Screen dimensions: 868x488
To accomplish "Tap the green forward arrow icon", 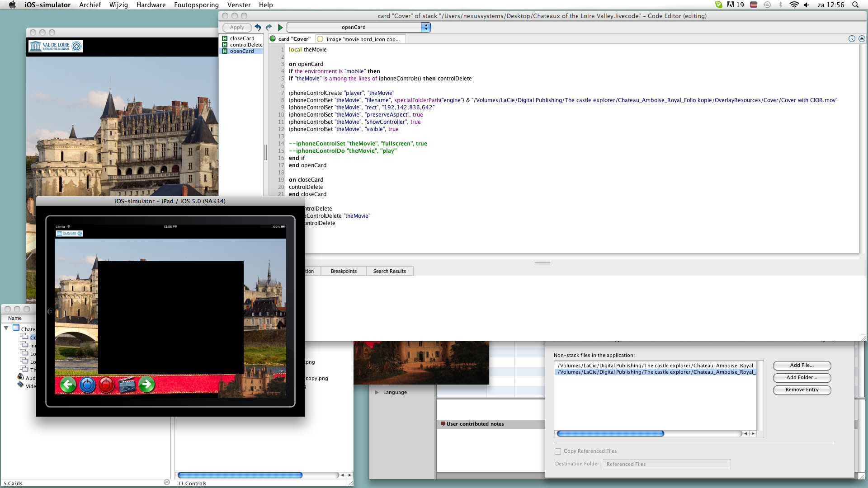I will (x=146, y=385).
